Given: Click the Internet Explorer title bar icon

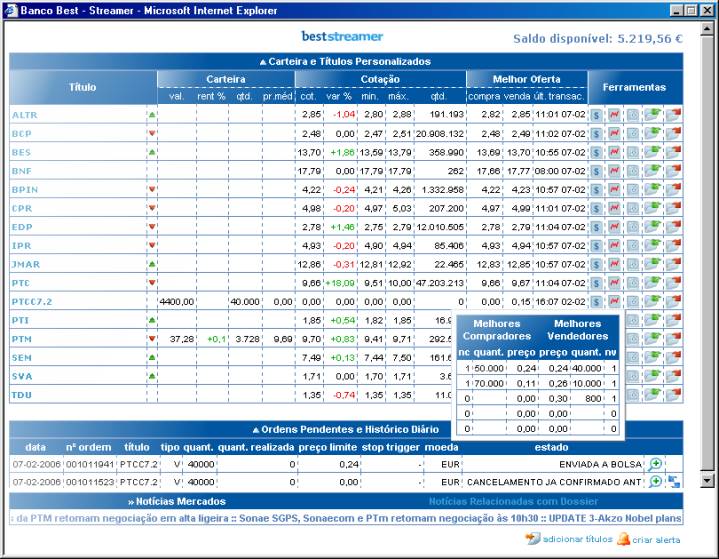Looking at the screenshot, I should [11, 10].
